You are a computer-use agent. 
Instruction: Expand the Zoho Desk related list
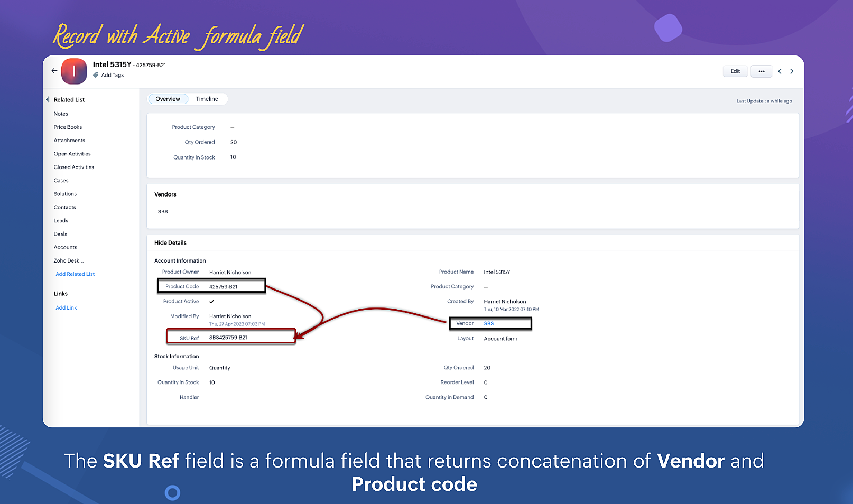coord(68,261)
